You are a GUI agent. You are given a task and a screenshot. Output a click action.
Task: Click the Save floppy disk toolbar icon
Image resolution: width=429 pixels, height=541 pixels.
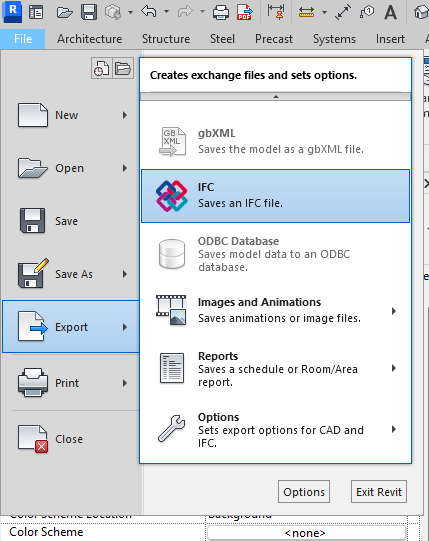89,12
